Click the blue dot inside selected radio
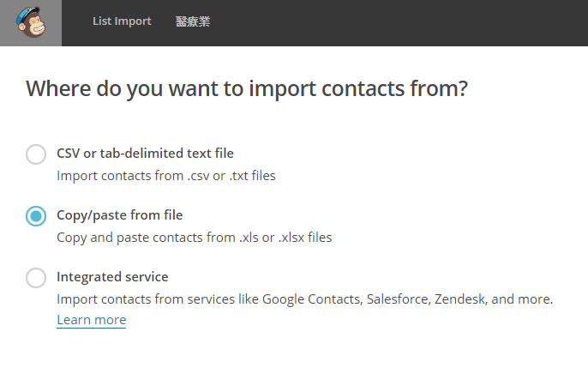Image resolution: width=588 pixels, height=380 pixels. pyautogui.click(x=36, y=216)
